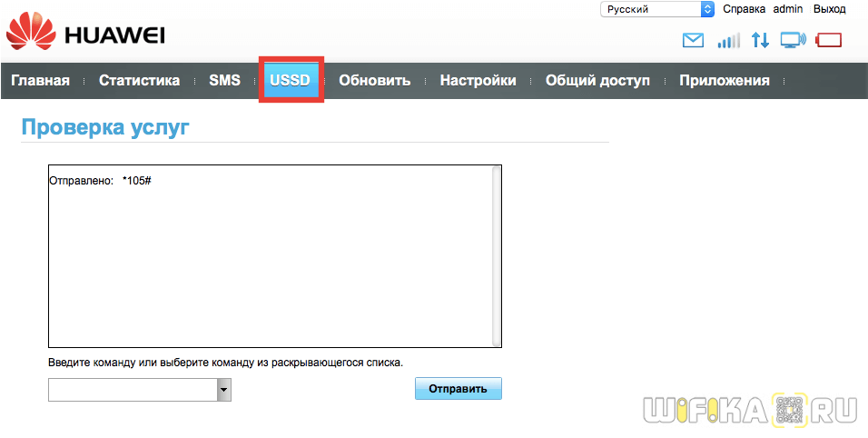Select the USSD navigation tab

[x=290, y=81]
